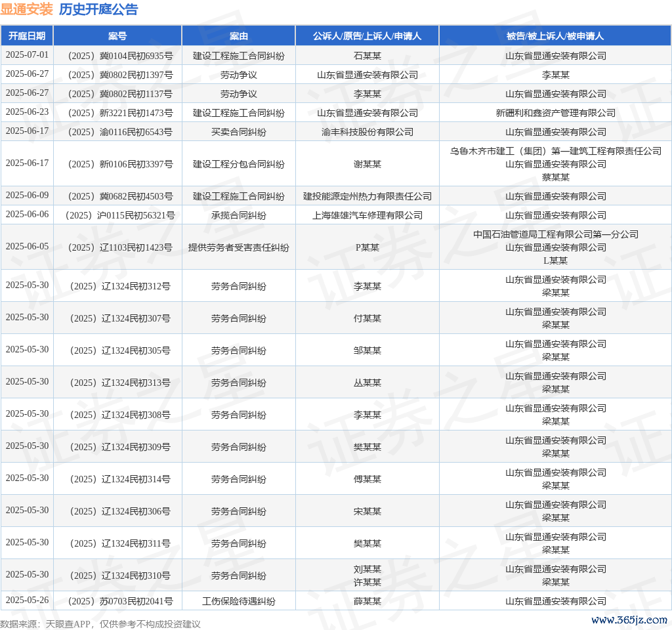Click the date 2025-06-23

pos(27,112)
